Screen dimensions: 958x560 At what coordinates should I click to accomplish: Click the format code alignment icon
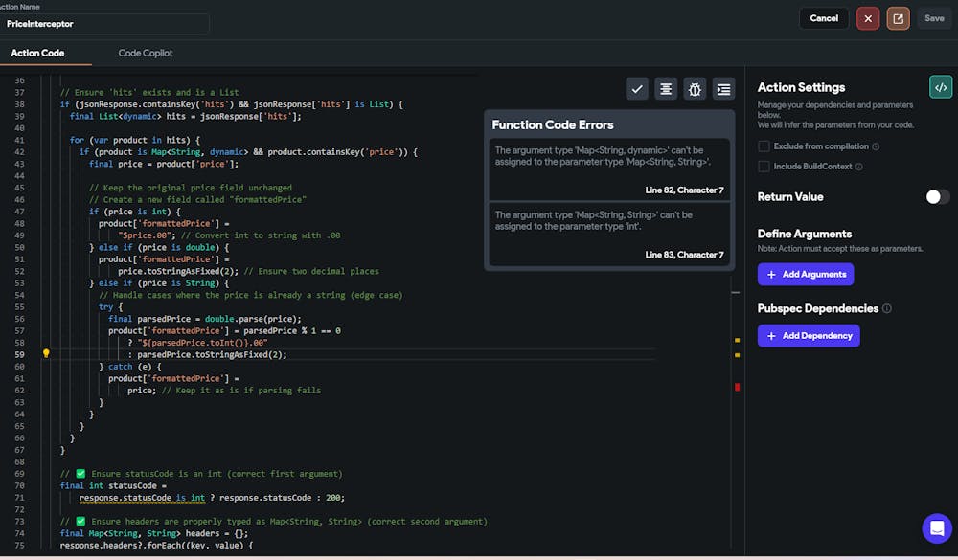click(x=666, y=89)
